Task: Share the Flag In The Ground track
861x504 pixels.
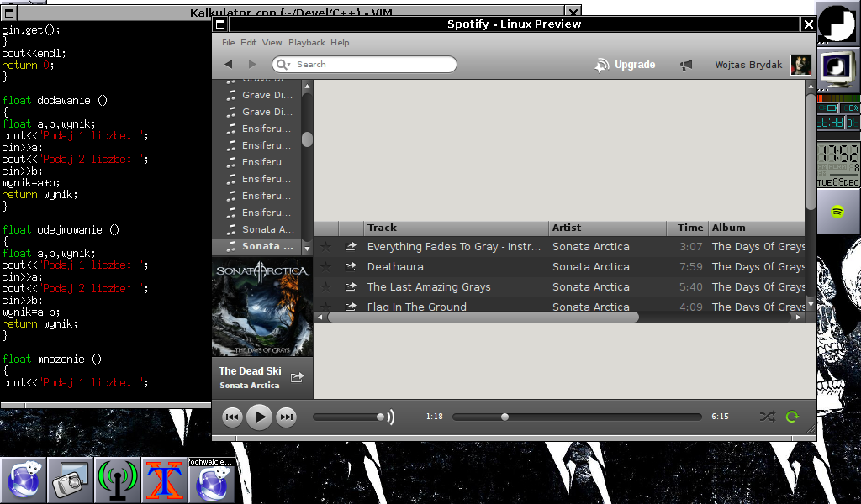Action: point(351,307)
